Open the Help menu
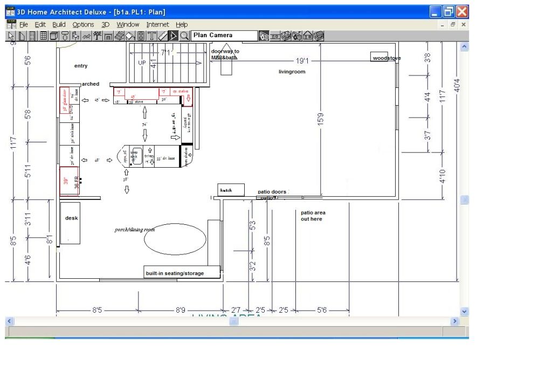552x392 pixels. 182,25
